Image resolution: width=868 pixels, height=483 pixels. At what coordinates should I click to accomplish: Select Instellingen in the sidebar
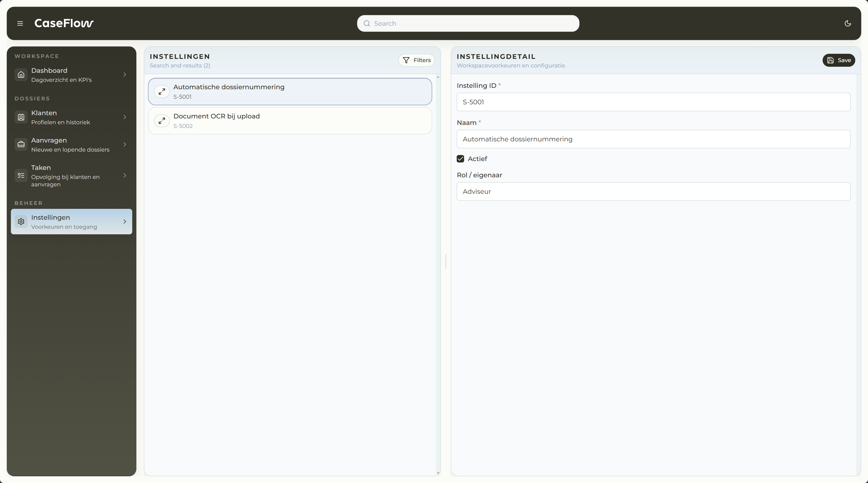[71, 222]
